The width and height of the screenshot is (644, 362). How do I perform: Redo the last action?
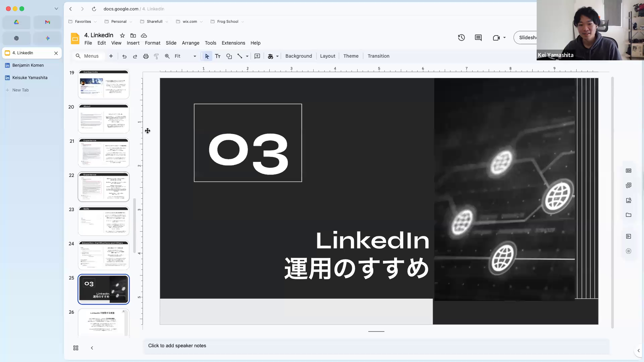tap(135, 56)
